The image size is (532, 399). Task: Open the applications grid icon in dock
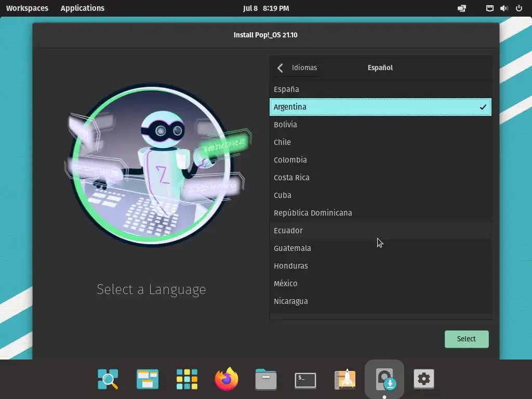pos(187,379)
